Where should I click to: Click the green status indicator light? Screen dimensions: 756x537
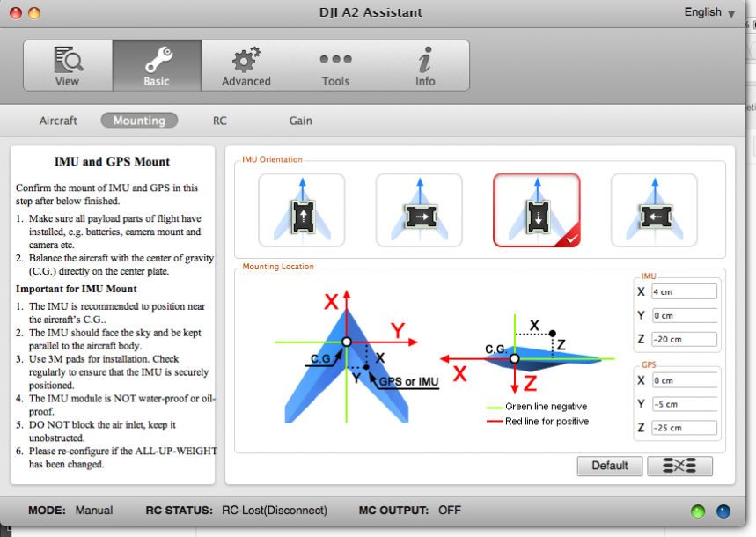click(x=698, y=511)
